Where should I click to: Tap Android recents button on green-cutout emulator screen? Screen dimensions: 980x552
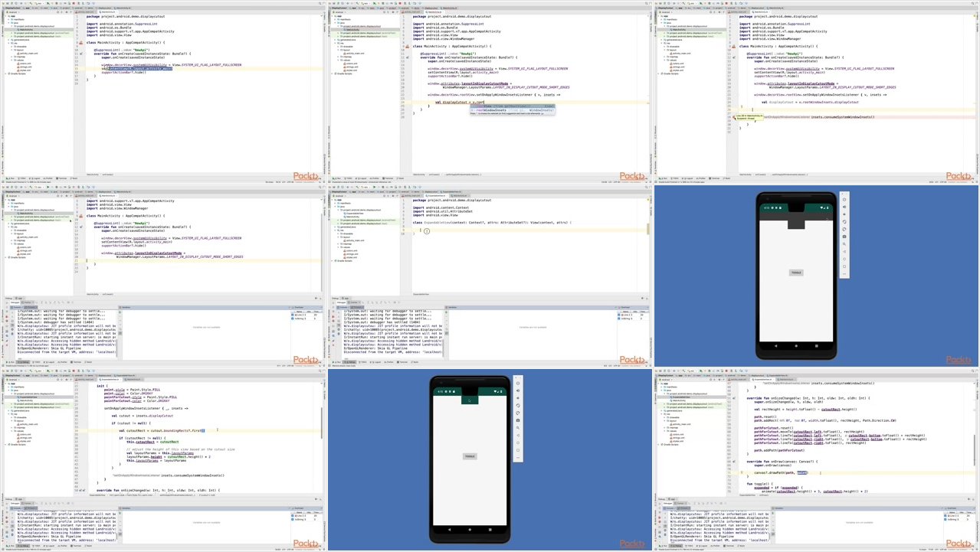pyautogui.click(x=490, y=529)
